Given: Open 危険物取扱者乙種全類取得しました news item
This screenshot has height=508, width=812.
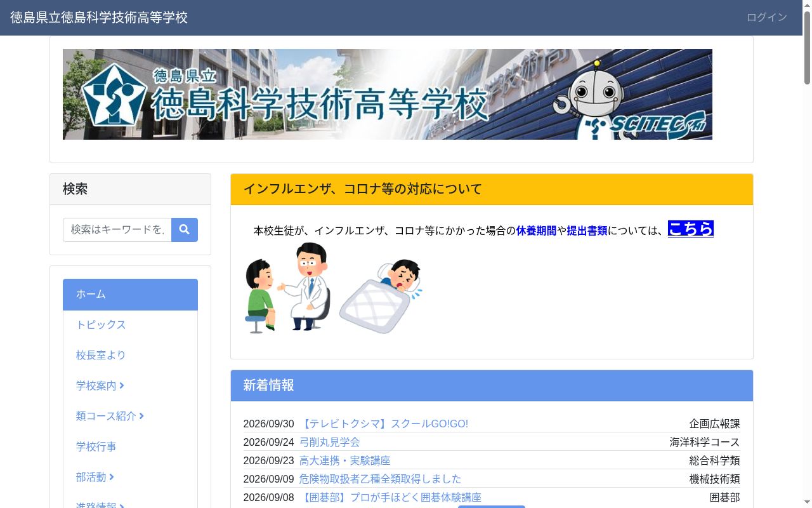Looking at the screenshot, I should point(381,479).
